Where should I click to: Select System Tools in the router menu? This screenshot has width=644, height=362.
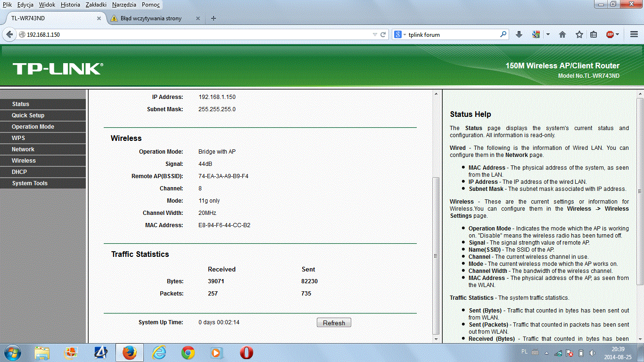pyautogui.click(x=30, y=183)
